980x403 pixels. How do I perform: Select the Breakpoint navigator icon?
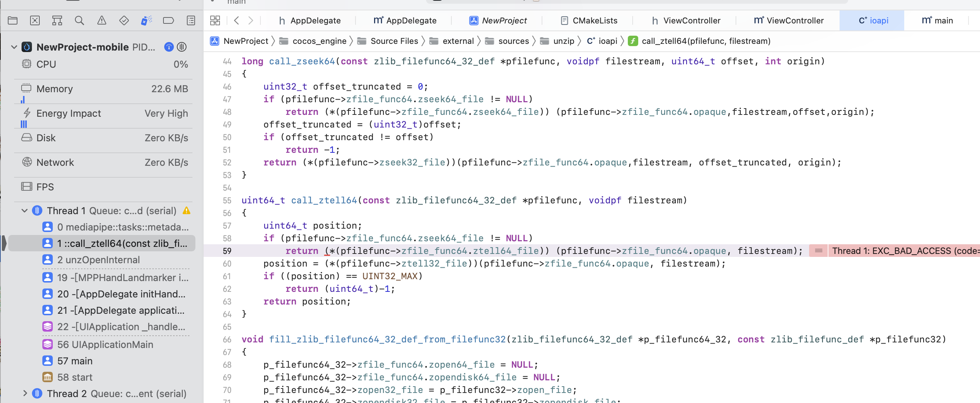click(168, 20)
